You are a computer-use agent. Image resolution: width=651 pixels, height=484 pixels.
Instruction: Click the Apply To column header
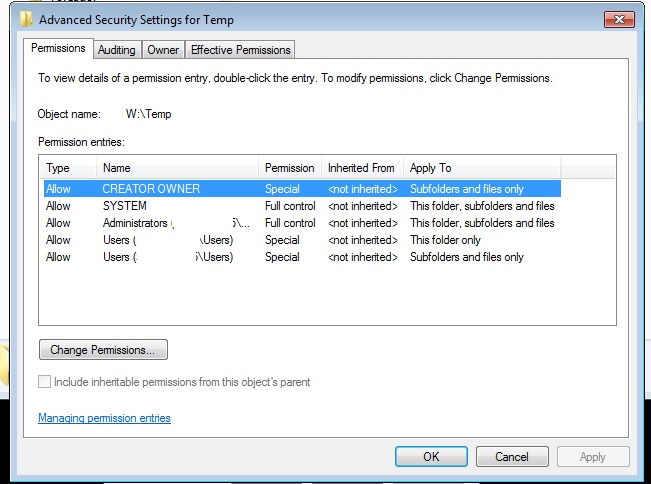[x=481, y=168]
